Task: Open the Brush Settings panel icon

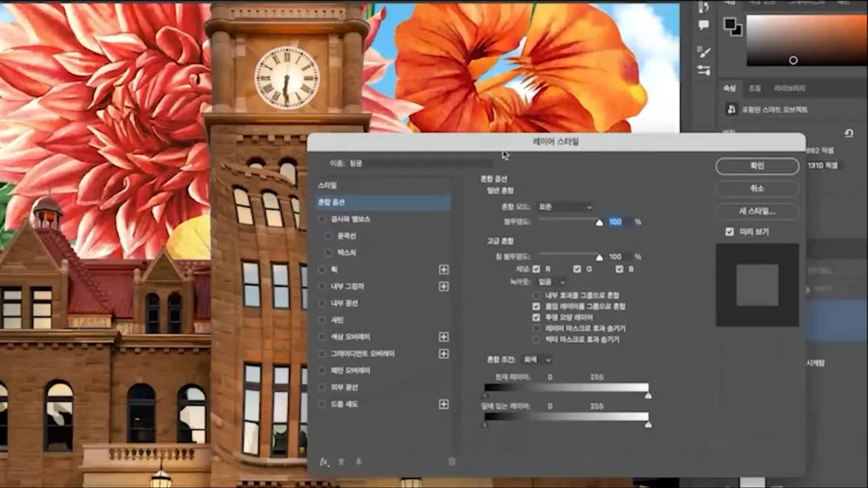Action: (x=703, y=52)
